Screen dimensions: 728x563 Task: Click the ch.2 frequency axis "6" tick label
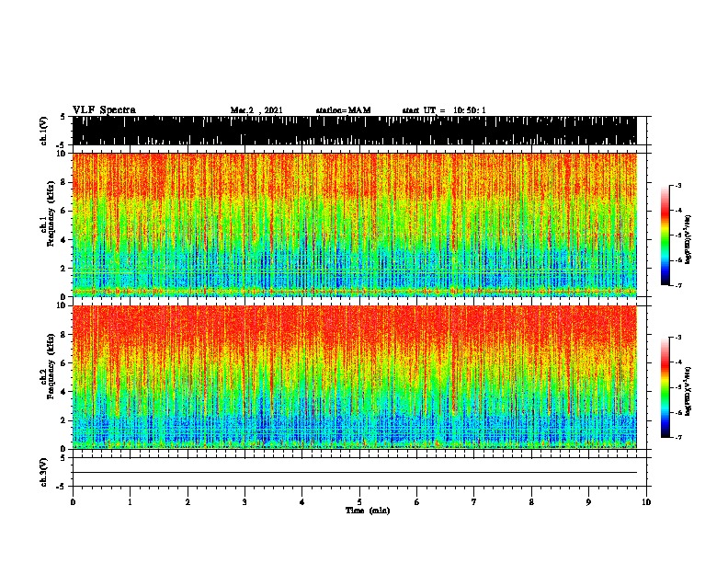click(63, 362)
